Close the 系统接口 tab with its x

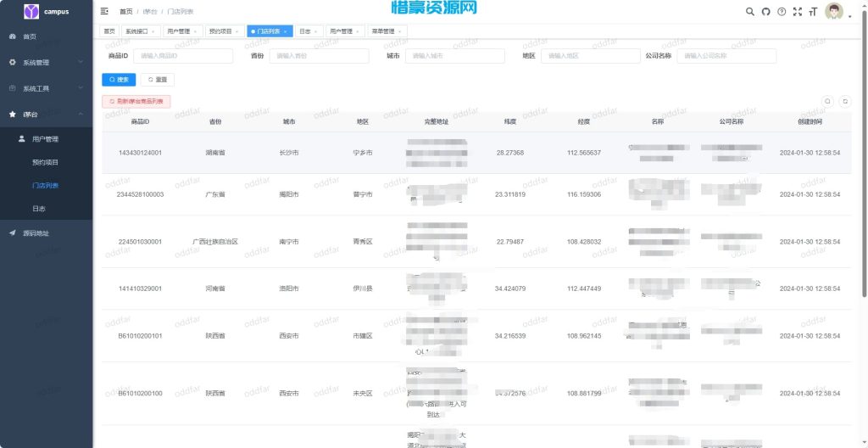pos(153,31)
